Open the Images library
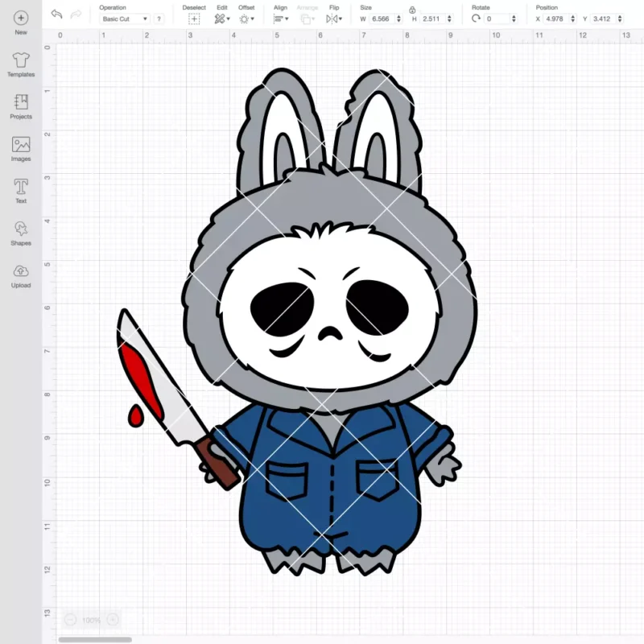 click(x=21, y=149)
